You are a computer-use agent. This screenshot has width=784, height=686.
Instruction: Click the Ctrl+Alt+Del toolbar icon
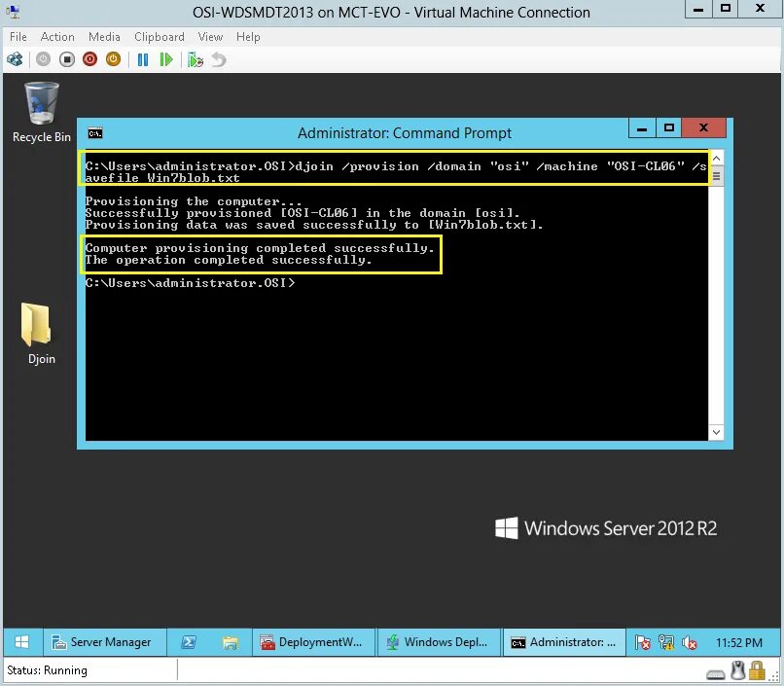(15, 59)
